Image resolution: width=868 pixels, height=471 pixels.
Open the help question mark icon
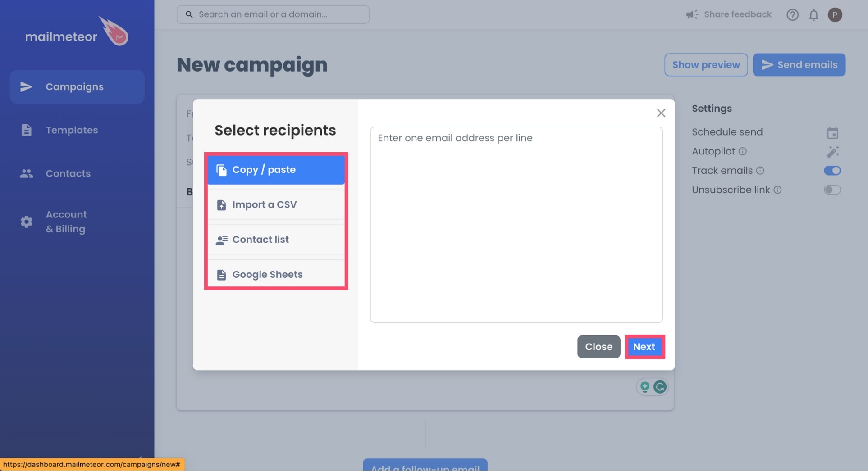click(792, 15)
